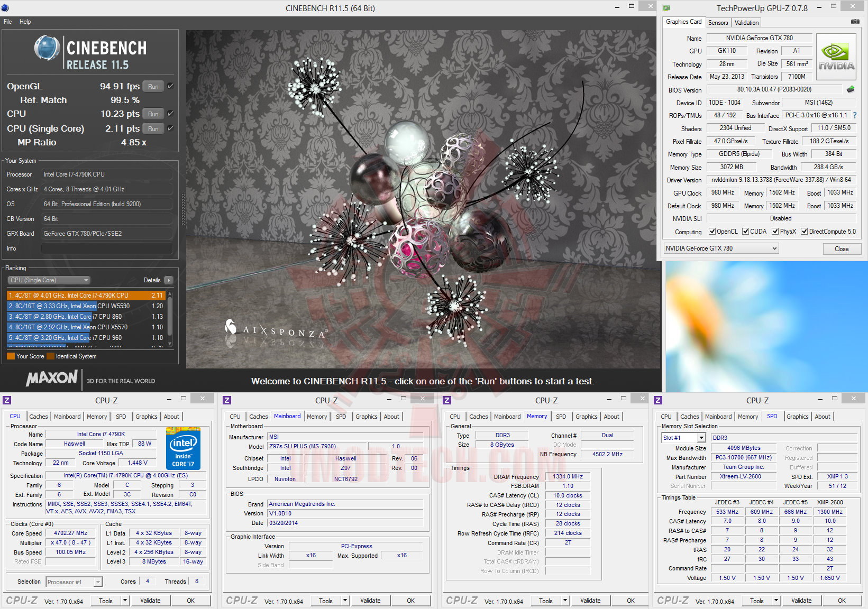Click the Bus Interface question mark icon
The image size is (868, 609).
(x=854, y=115)
